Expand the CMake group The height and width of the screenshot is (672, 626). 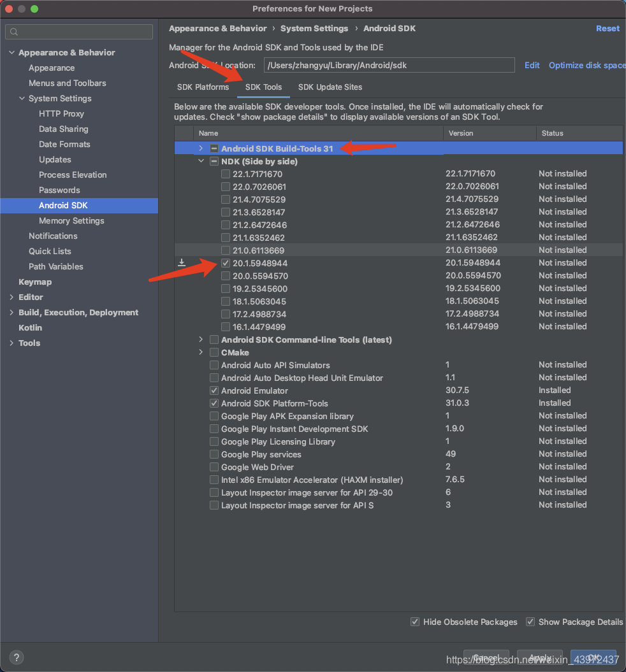(x=201, y=352)
